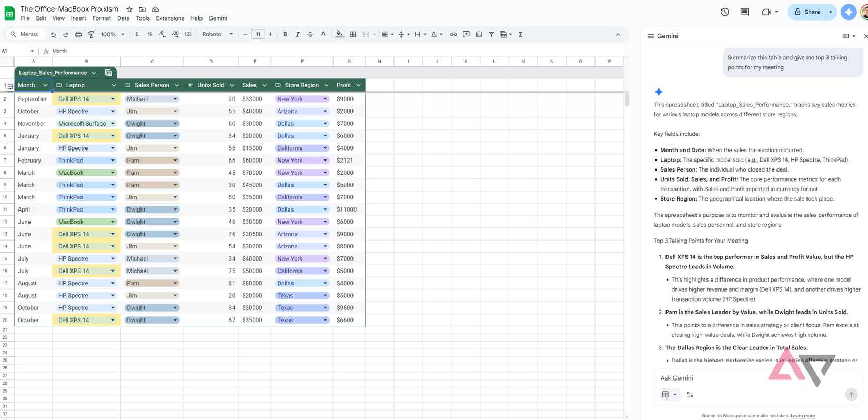
Task: Click the print icon in toolbar
Action: pyautogui.click(x=78, y=34)
